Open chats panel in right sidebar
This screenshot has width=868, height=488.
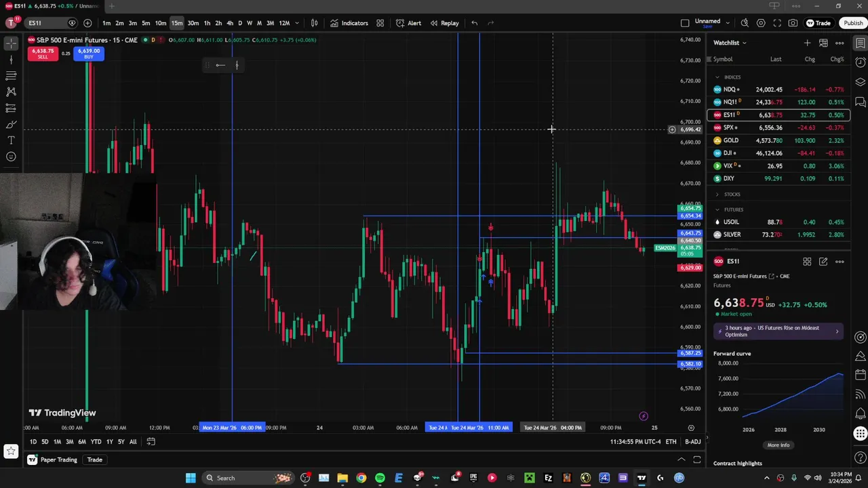pyautogui.click(x=861, y=102)
